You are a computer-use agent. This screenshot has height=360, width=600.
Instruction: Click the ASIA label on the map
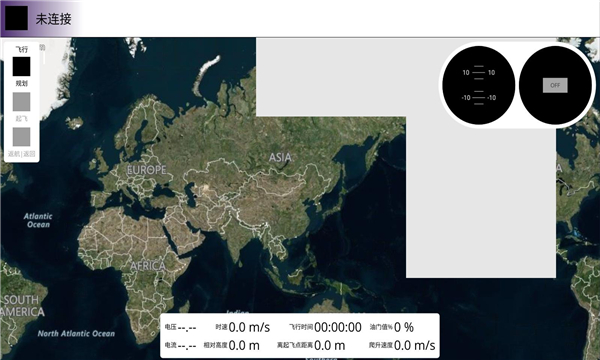click(280, 157)
